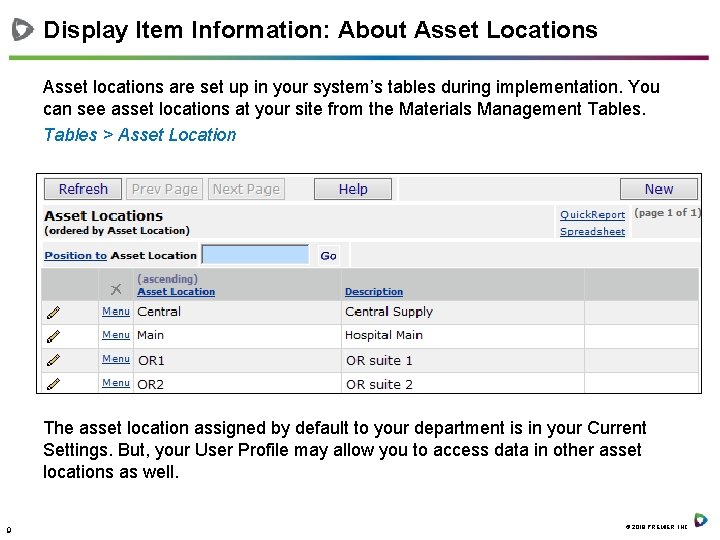Screen dimensions: 720x540
Task: Click the X icon in table header
Action: click(x=116, y=289)
